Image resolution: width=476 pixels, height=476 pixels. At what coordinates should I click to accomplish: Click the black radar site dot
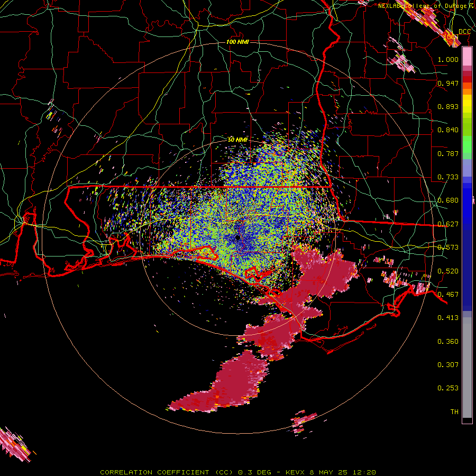pos(237,237)
